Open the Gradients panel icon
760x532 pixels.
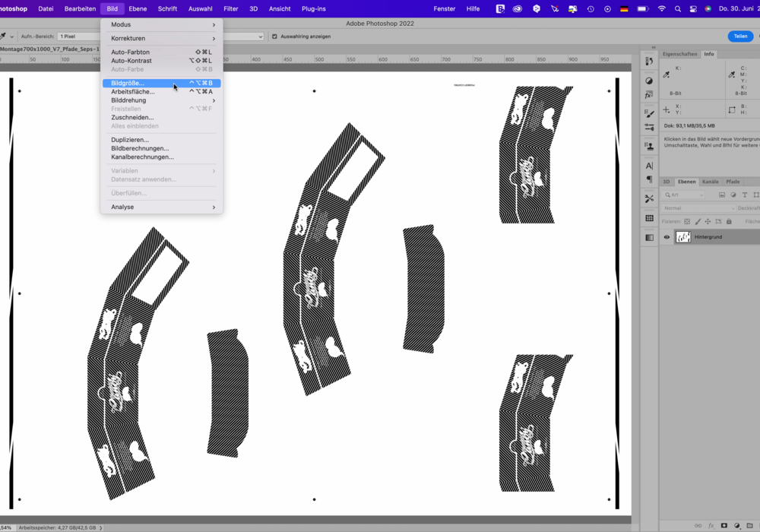[649, 237]
